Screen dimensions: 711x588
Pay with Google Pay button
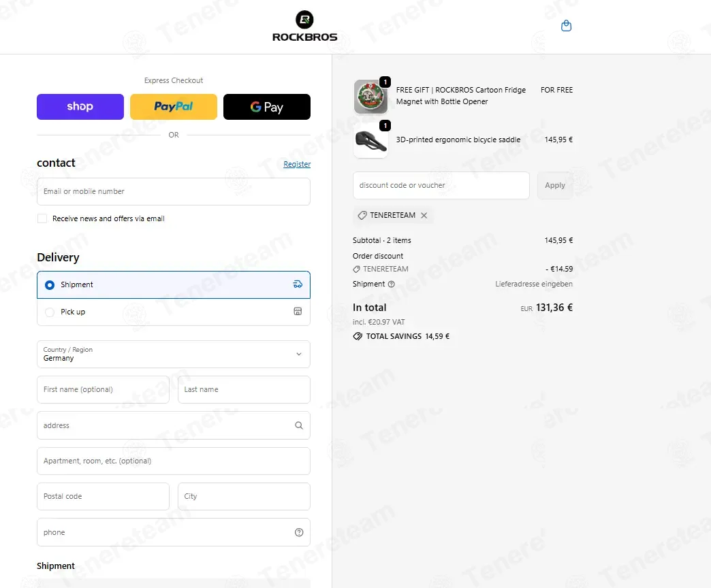click(267, 107)
